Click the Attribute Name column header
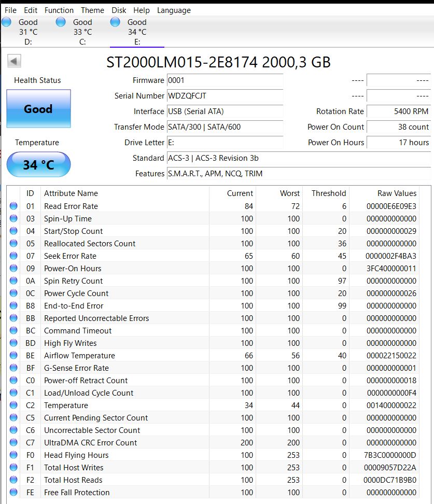Viewport: 434px width, 504px height. coord(71,193)
